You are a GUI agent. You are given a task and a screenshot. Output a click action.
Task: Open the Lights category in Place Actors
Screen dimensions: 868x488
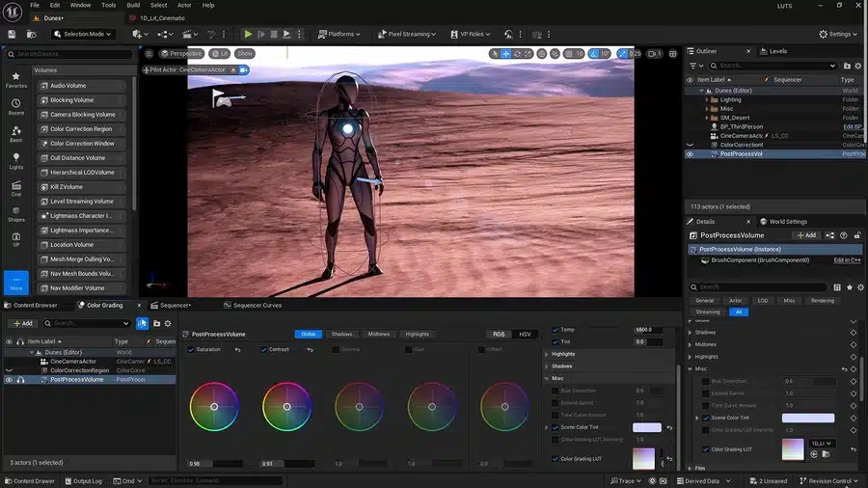pyautogui.click(x=16, y=159)
